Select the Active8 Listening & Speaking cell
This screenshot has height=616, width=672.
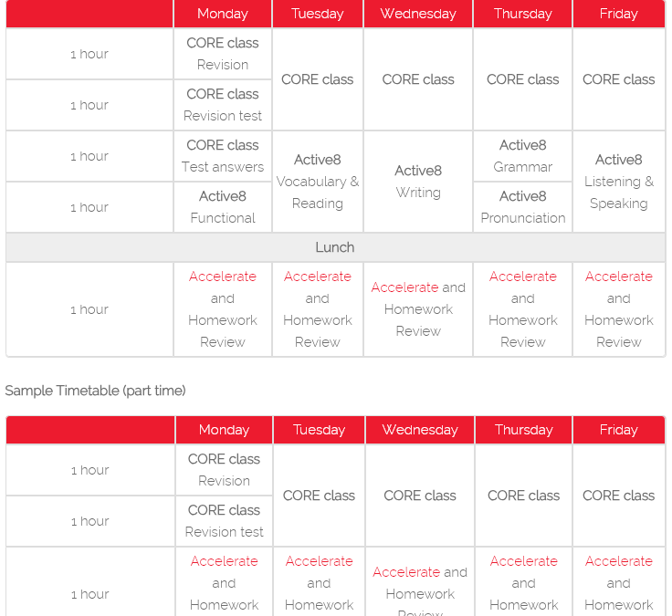(x=618, y=182)
